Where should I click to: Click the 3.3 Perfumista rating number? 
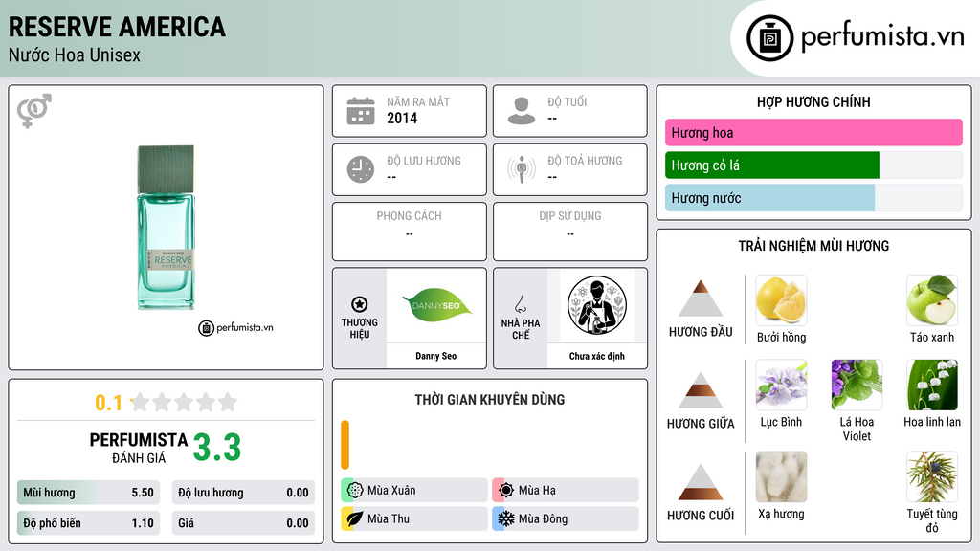pyautogui.click(x=217, y=448)
